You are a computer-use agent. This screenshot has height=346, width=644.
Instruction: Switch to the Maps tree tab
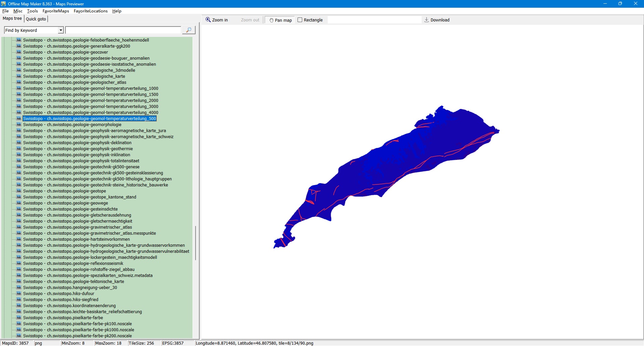12,19
